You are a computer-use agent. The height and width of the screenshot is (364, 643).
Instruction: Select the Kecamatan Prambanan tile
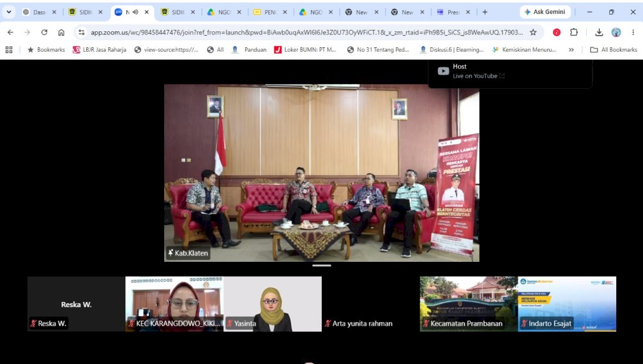[x=469, y=304]
